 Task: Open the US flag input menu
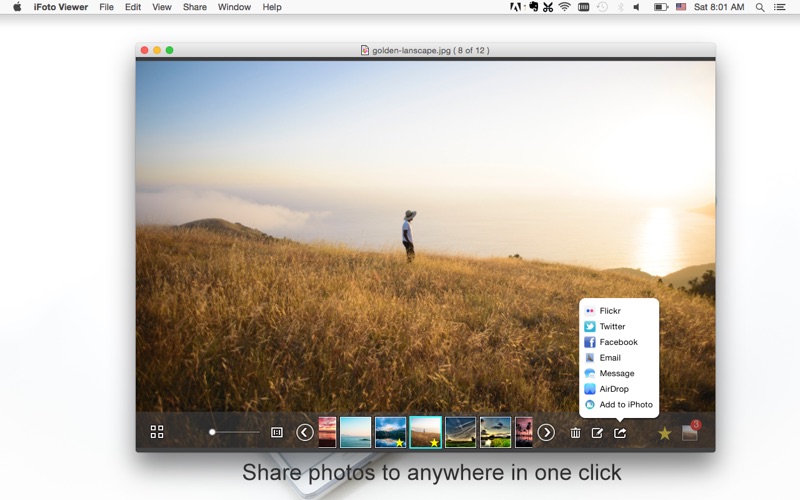click(681, 7)
